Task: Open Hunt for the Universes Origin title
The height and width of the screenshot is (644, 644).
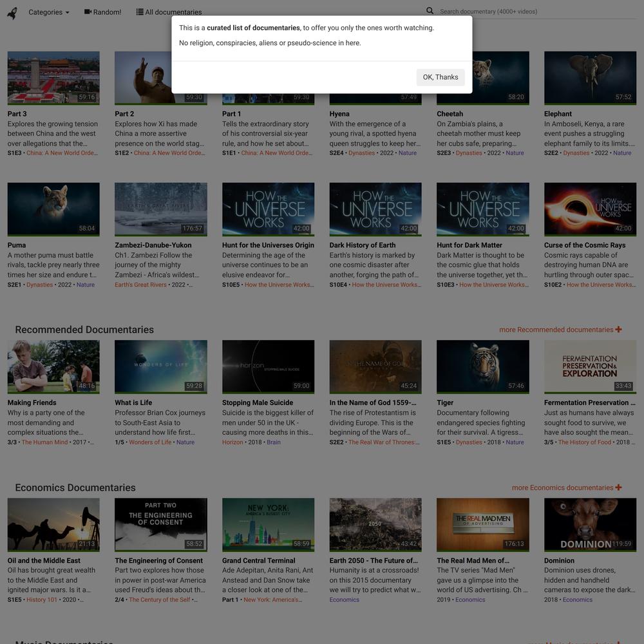Action: click(268, 245)
